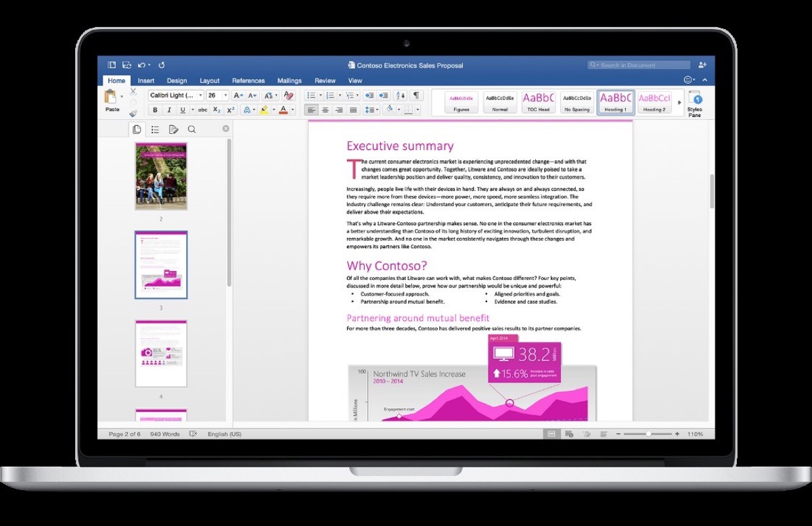
Task: Apply strikethrough with the abc icon
Action: [202, 110]
